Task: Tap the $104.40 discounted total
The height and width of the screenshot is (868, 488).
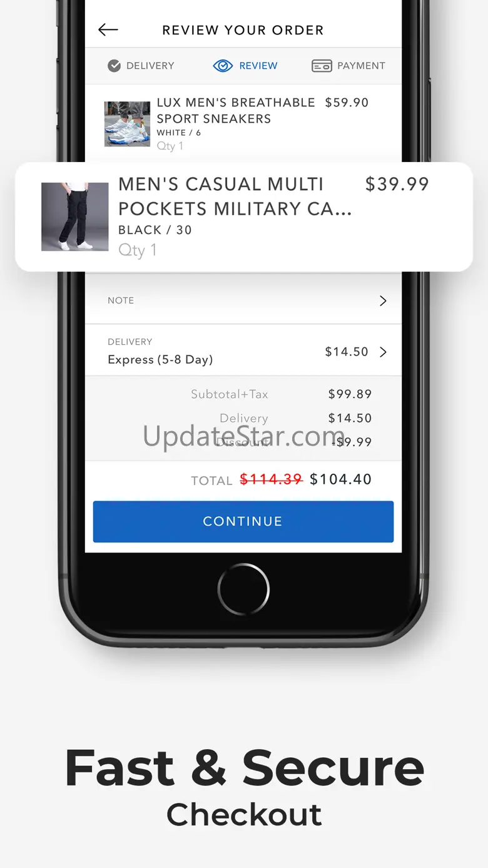Action: [341, 479]
